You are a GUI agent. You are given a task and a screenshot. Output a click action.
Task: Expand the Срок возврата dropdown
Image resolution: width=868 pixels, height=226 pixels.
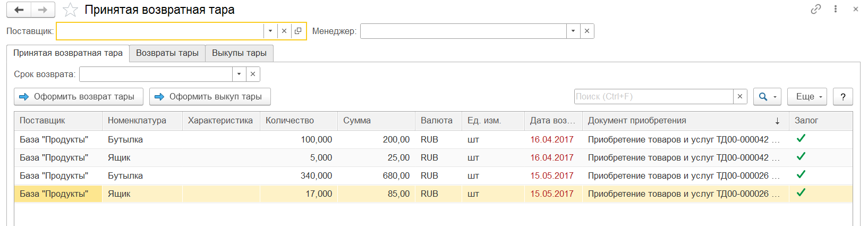coord(239,74)
